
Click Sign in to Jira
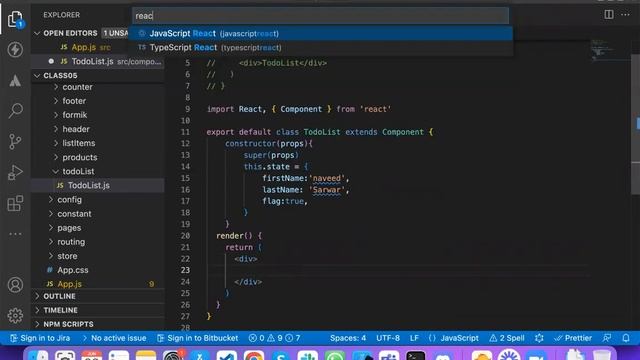coord(40,338)
